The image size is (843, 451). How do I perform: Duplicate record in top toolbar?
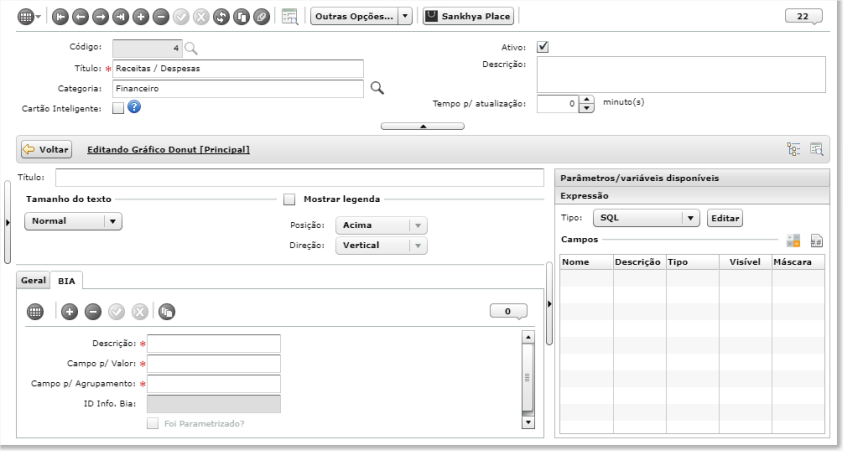[x=241, y=17]
